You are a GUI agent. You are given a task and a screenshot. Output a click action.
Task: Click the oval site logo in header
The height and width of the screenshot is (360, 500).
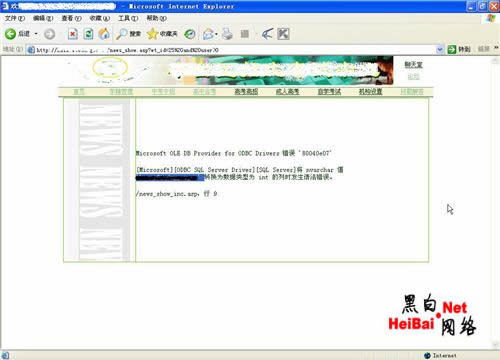coord(110,67)
